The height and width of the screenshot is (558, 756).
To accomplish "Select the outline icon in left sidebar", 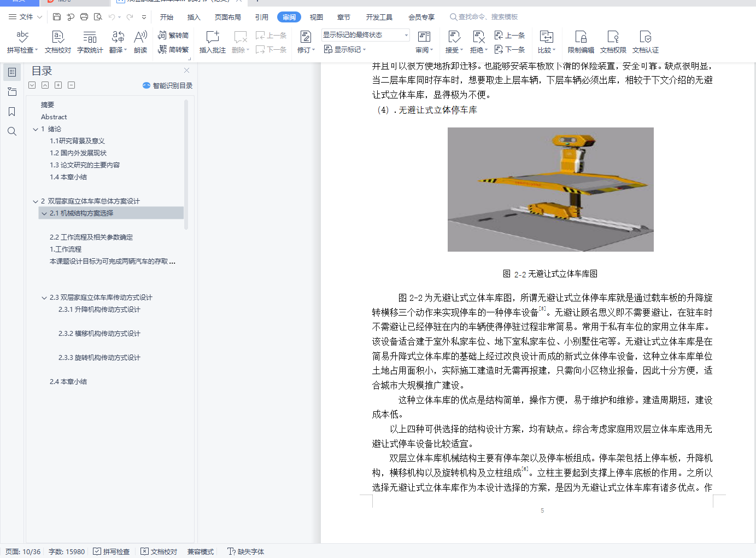I will coord(12,72).
